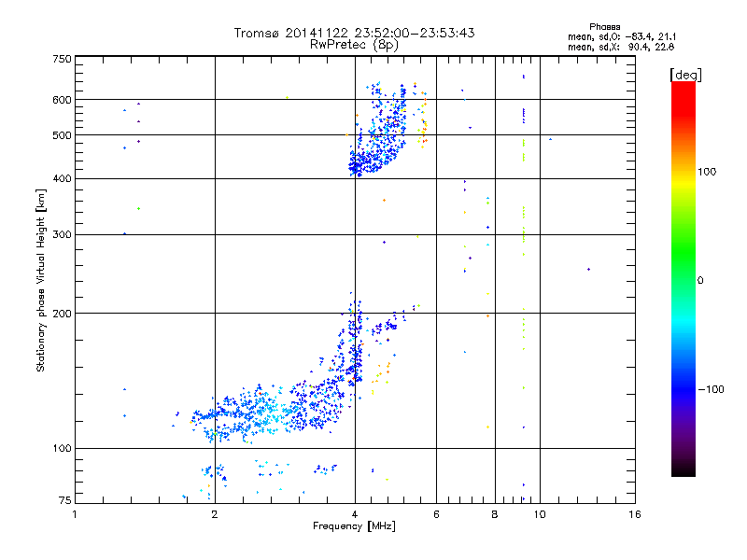This screenshot has width=747, height=560.
Task: Click the "Stationary phase Virtual Height [km]" label
Action: tap(41, 280)
